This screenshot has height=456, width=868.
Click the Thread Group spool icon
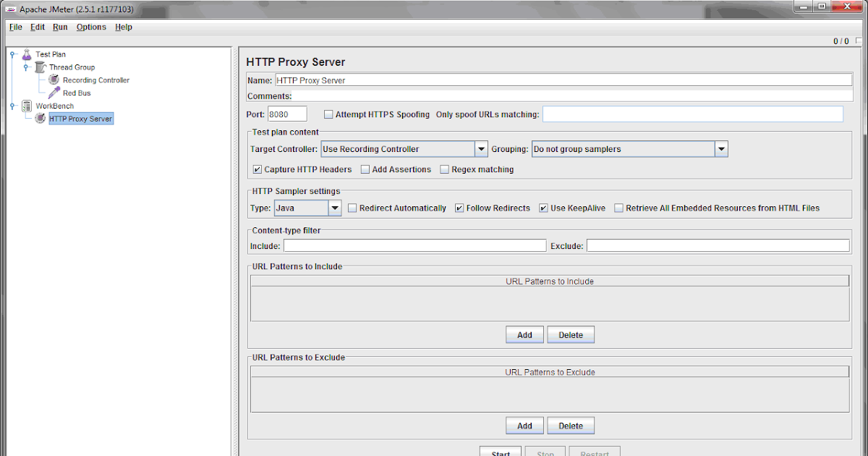coord(41,67)
